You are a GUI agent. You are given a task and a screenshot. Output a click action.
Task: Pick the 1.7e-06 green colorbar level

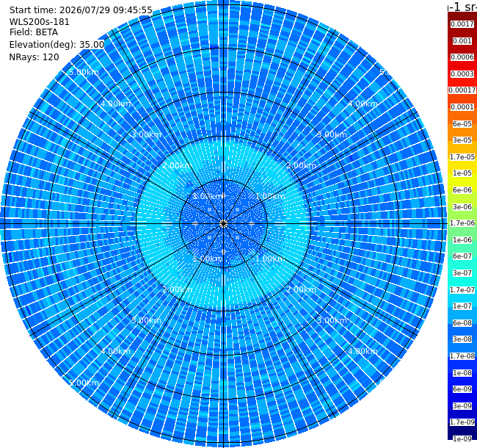[x=462, y=223]
